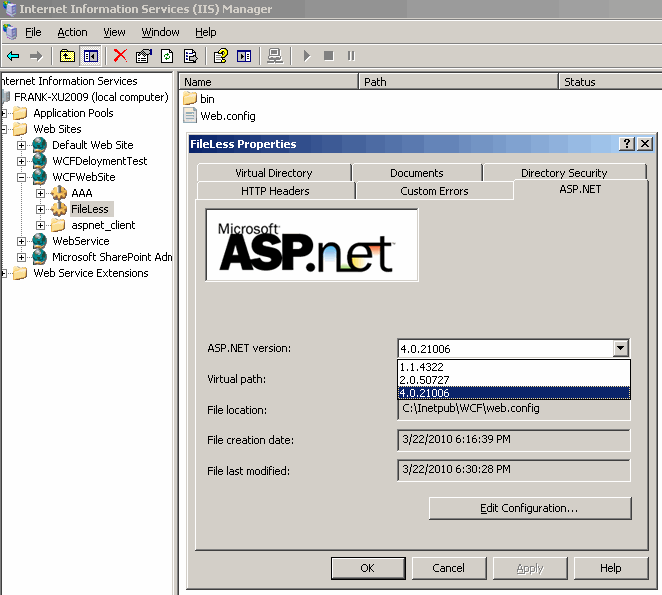Click the Apply button
Viewport: 662px width, 595px height.
(530, 568)
